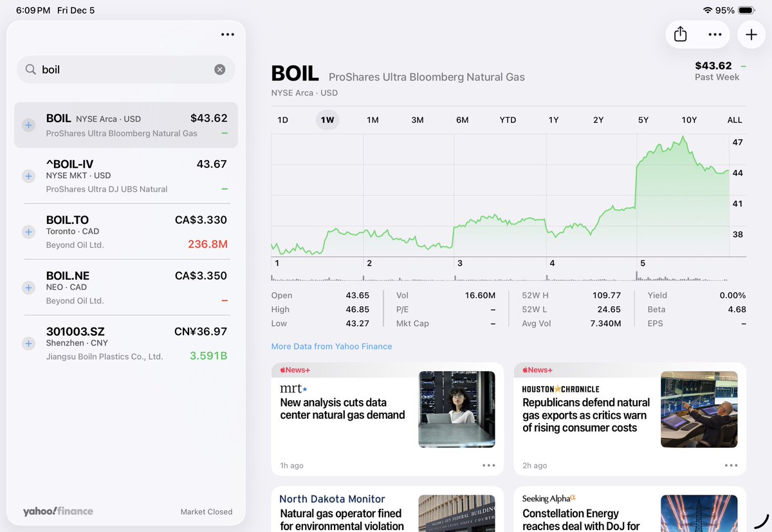Tap the Yahoo Finance logo in the sidebar
772x532 pixels.
[58, 511]
